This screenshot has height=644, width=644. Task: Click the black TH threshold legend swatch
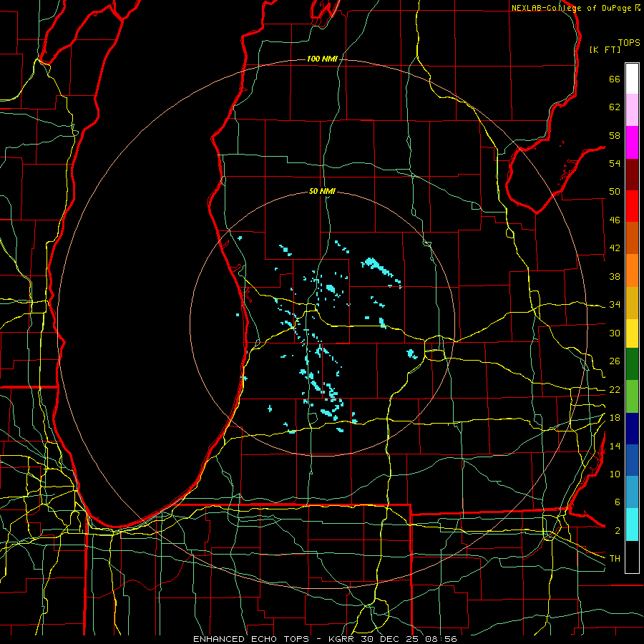click(632, 557)
